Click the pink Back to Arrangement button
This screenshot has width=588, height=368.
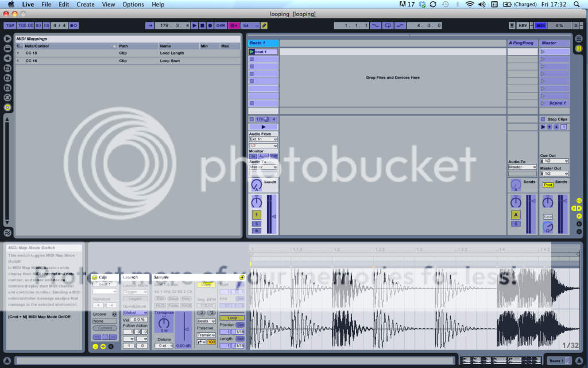pos(234,25)
